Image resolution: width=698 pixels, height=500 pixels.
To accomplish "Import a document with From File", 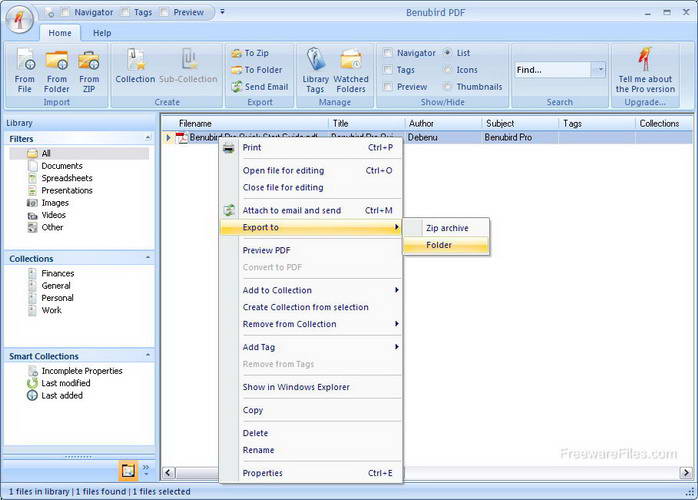I will pyautogui.click(x=25, y=71).
